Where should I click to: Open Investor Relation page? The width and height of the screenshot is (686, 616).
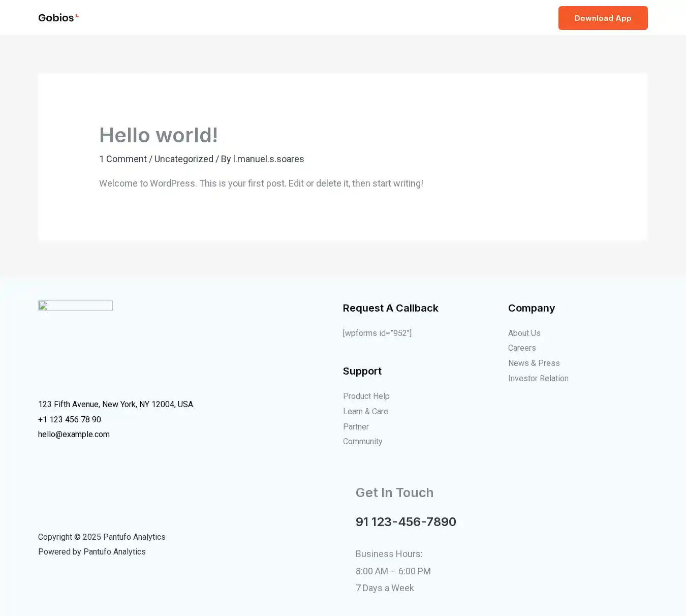point(538,379)
